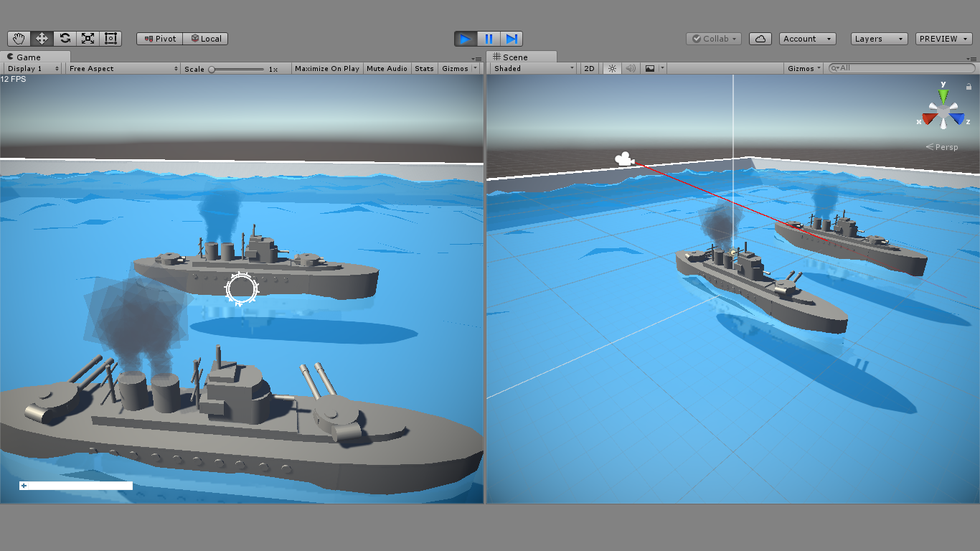This screenshot has height=551, width=980.
Task: Open the PREVIEW layout dropdown
Action: (944, 39)
